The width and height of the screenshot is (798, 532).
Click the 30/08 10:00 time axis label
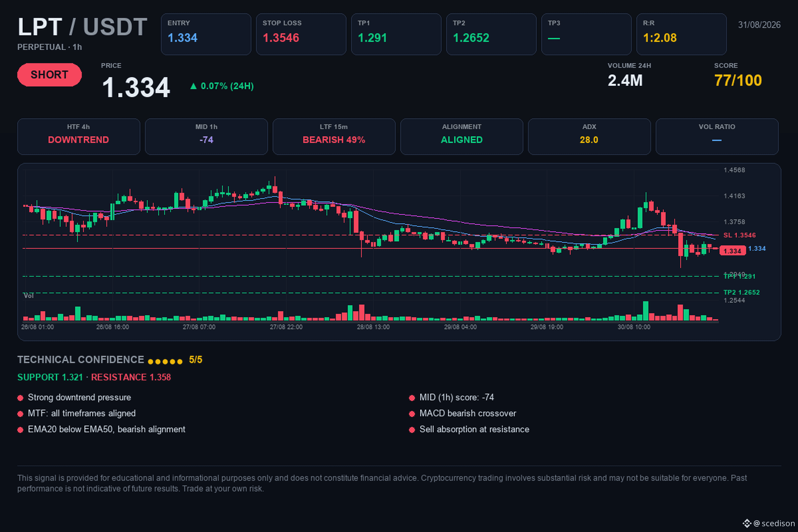(634, 327)
